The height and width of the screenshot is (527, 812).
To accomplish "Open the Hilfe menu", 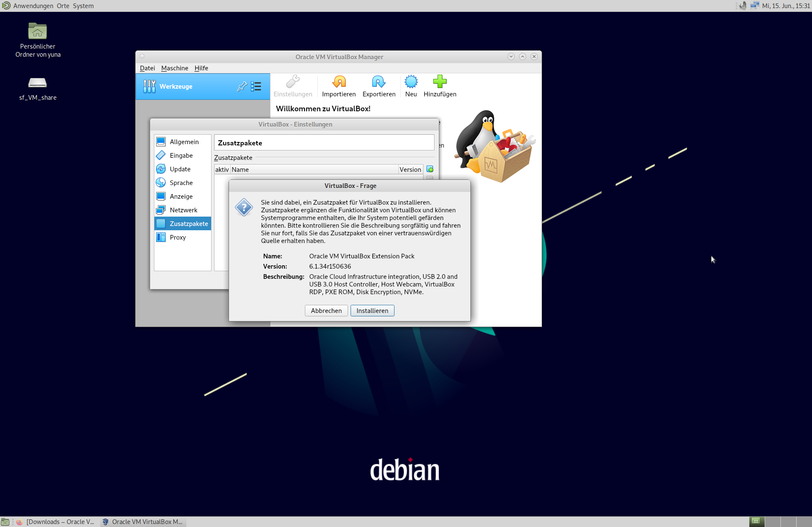I will tap(201, 68).
